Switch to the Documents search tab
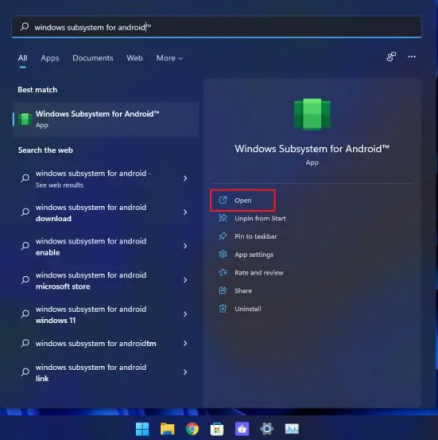This screenshot has height=440, width=438. [93, 58]
